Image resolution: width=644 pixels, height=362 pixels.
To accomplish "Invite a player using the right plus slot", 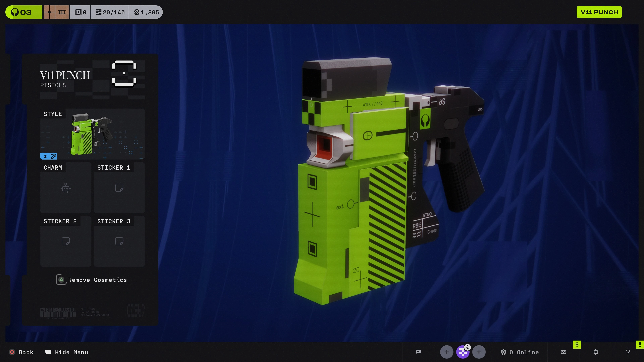I will (x=479, y=352).
